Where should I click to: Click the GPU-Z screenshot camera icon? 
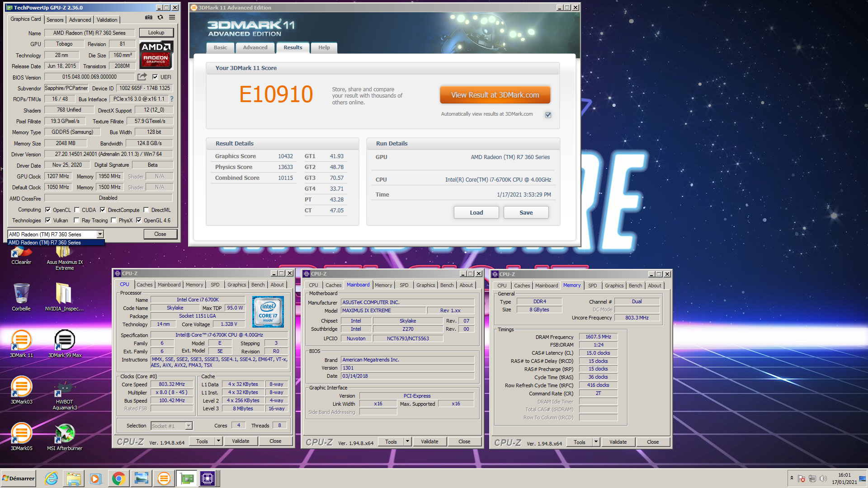pos(148,18)
